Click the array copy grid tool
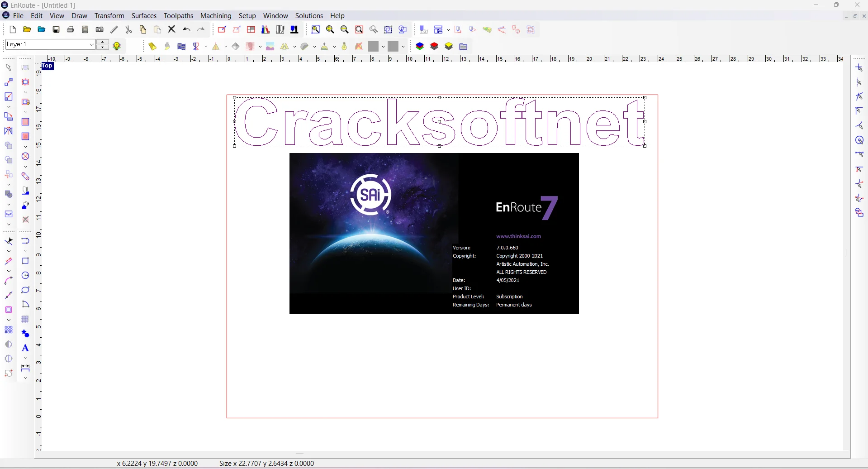This screenshot has width=868, height=469. [9, 330]
